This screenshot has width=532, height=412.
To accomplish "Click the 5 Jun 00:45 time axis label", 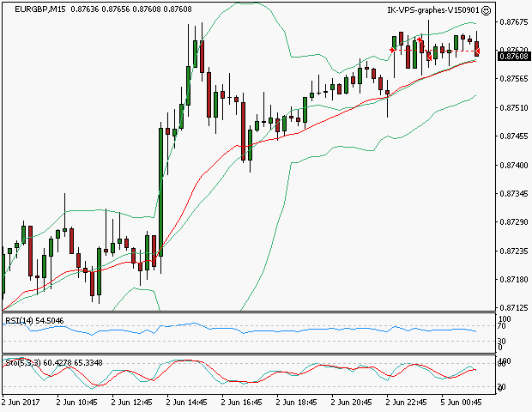I will coord(460,402).
